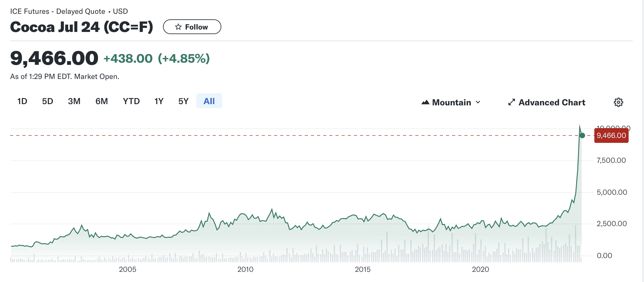Choose the 3M time range

click(74, 101)
